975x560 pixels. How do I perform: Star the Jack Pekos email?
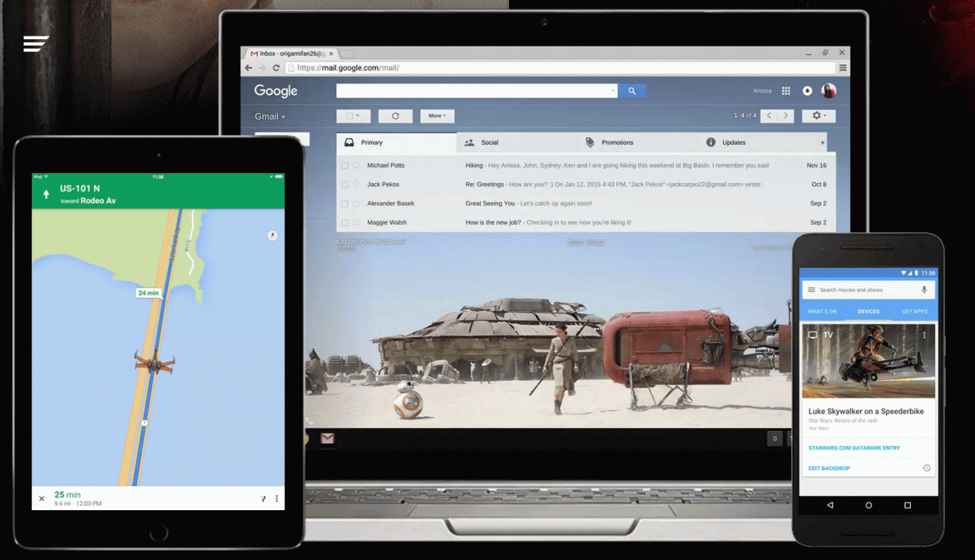[357, 185]
